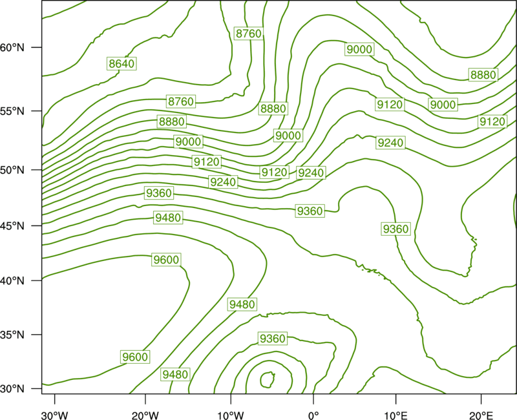Image resolution: width=517 pixels, height=420 pixels.
Task: Select the 30°W longitude axis label
Action: click(x=54, y=415)
